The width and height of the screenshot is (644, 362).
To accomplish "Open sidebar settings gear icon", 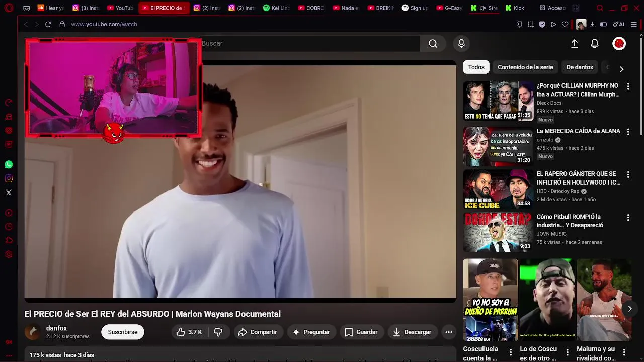I will pos(9,255).
